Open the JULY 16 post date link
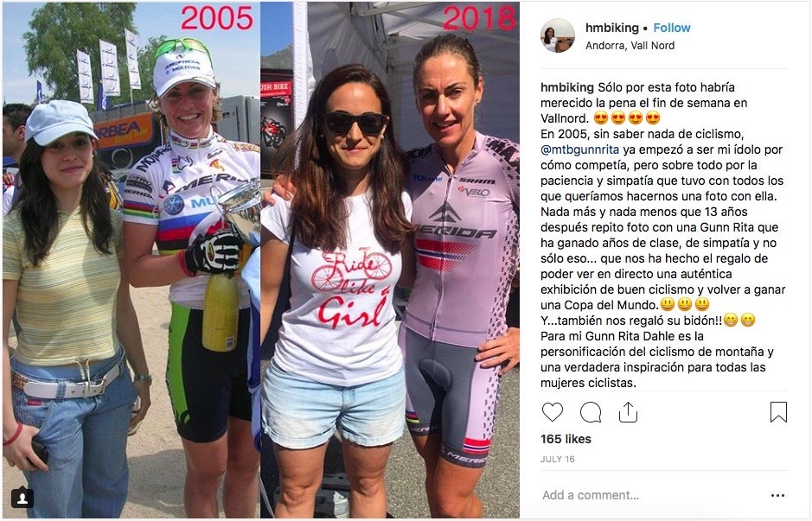This screenshot has width=812, height=521. pyautogui.click(x=557, y=459)
